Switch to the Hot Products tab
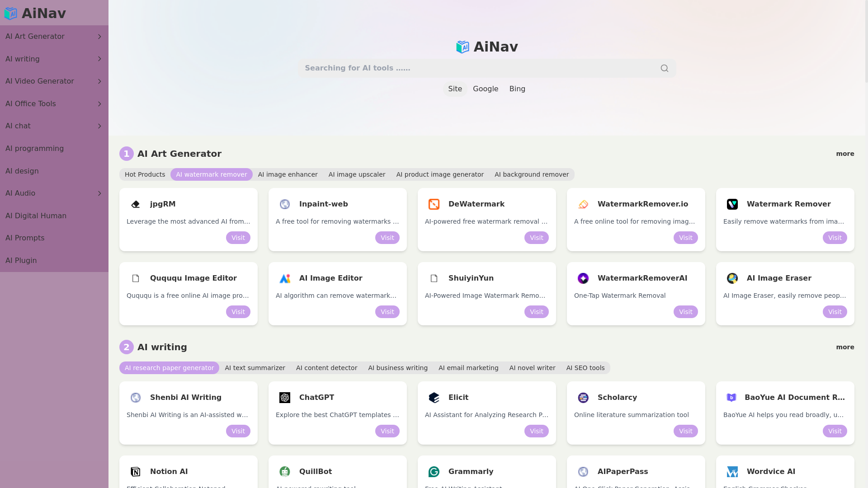The width and height of the screenshot is (868, 488). click(145, 174)
